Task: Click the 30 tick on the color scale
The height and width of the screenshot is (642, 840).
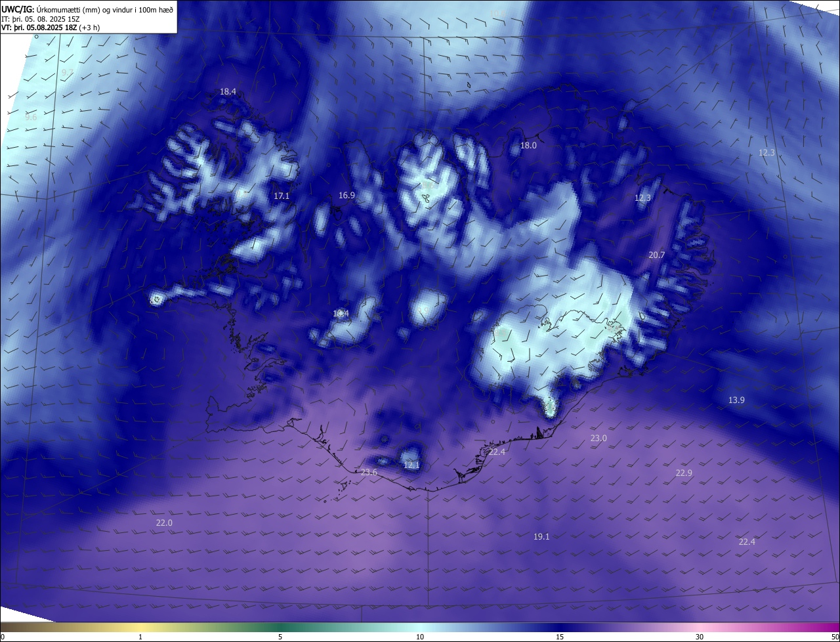Action: [700, 637]
